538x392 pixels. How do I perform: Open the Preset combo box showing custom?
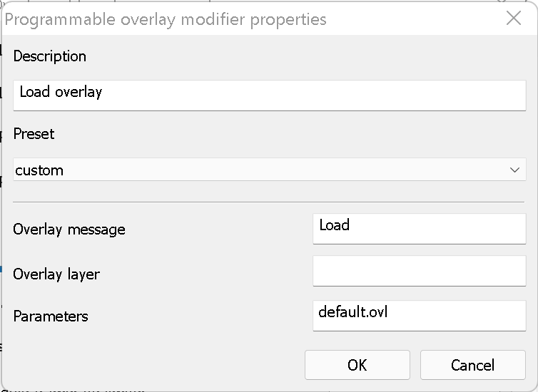[x=269, y=170]
